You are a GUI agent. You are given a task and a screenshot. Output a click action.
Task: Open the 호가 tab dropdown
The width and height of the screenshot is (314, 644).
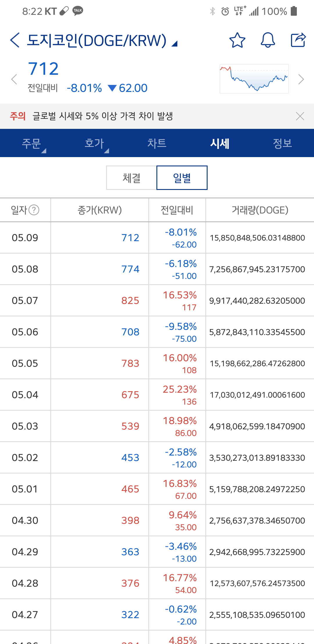pos(94,143)
